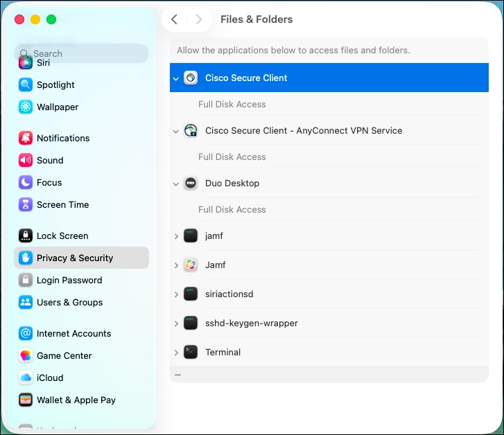Viewport: 504px width, 435px height.
Task: Click the Duo Desktop app icon
Action: point(191,183)
